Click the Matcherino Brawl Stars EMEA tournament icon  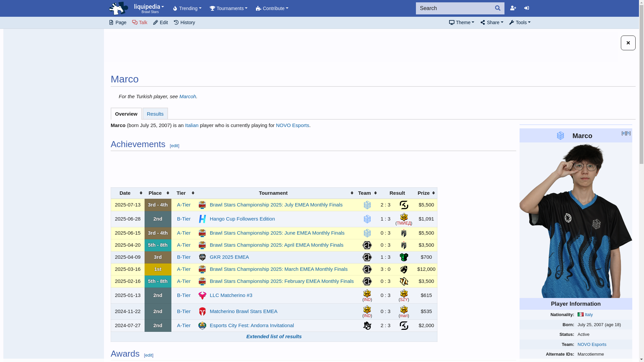pyautogui.click(x=202, y=311)
